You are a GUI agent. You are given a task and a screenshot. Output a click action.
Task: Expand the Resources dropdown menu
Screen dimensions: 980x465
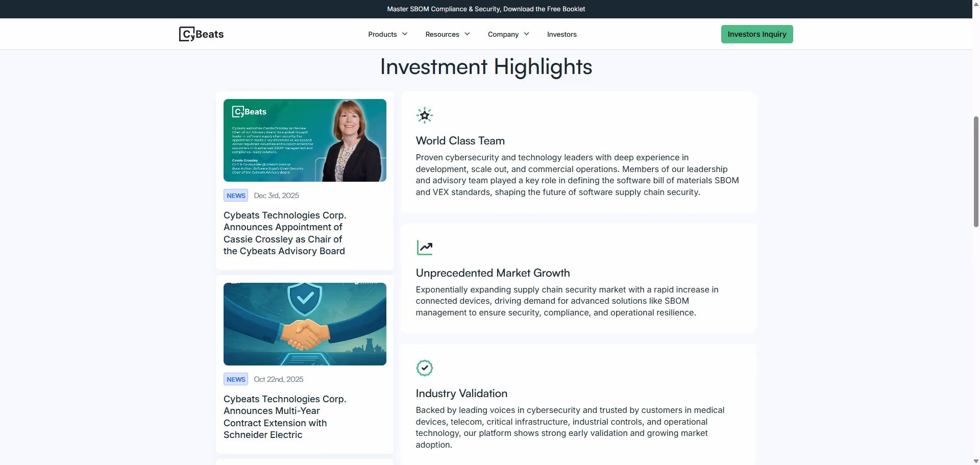(448, 34)
